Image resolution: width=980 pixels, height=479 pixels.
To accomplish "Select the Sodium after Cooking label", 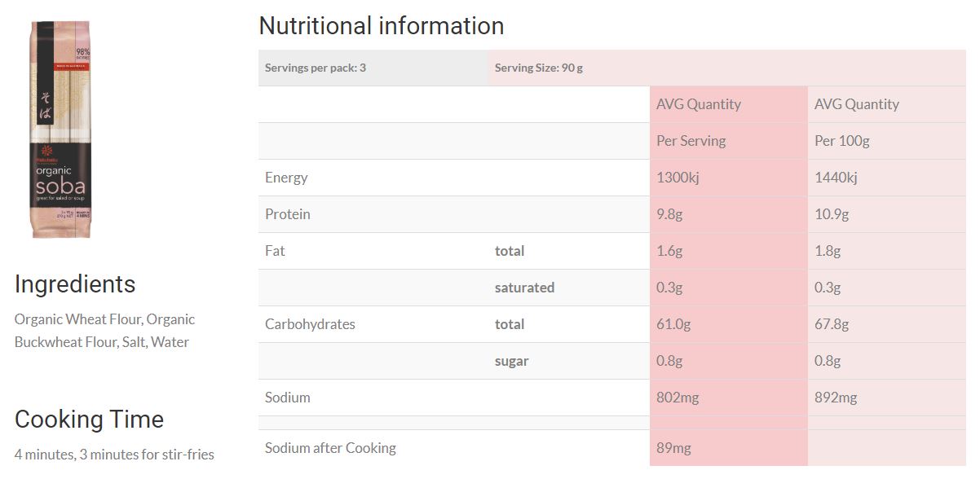I will pos(330,448).
